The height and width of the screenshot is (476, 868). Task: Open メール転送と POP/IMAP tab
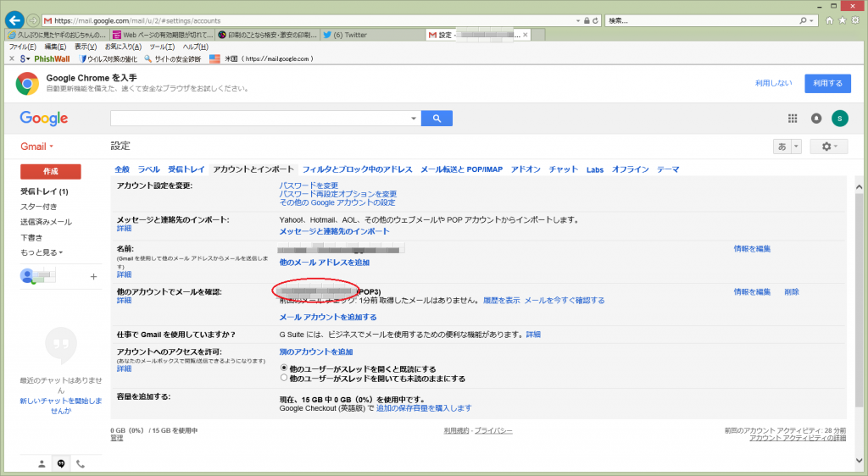(462, 169)
